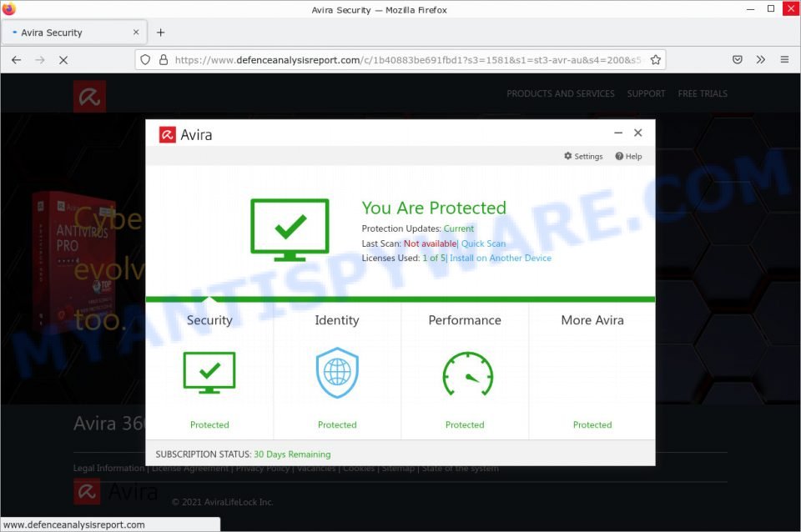Bookmark page with star icon
Screen dimensions: 801x532
pos(656,60)
